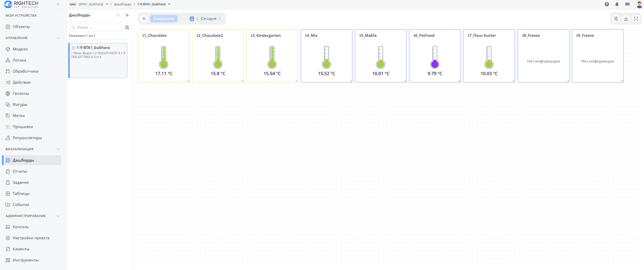The height and width of the screenshot is (270, 644).
Task: Click the Сохранить button
Action: tap(164, 19)
